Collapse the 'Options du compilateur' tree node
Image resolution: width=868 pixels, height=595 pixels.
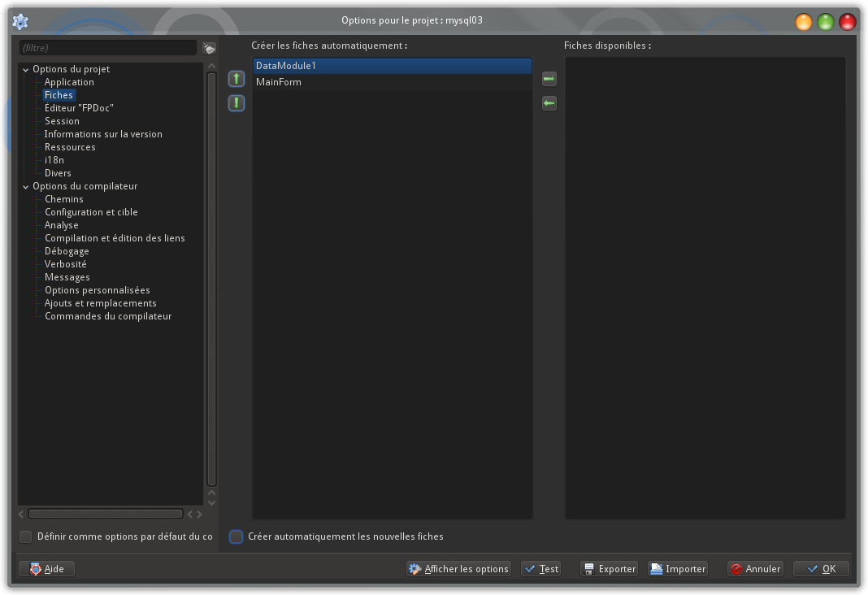pyautogui.click(x=26, y=187)
